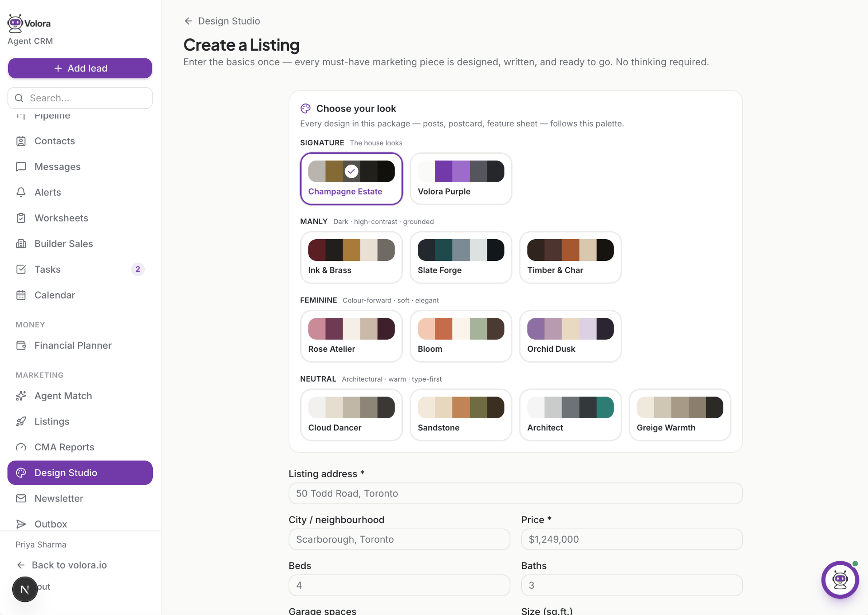This screenshot has height=615, width=868.
Task: Click the Baths input field
Action: tap(632, 586)
